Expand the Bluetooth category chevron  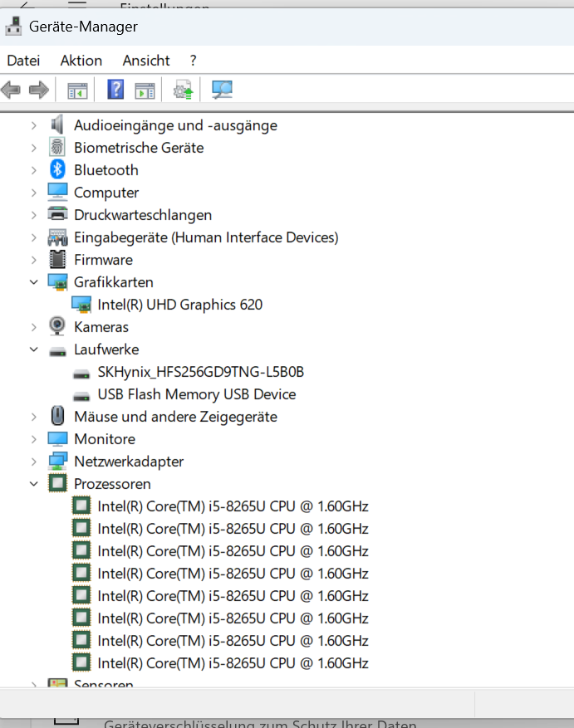pyautogui.click(x=33, y=170)
